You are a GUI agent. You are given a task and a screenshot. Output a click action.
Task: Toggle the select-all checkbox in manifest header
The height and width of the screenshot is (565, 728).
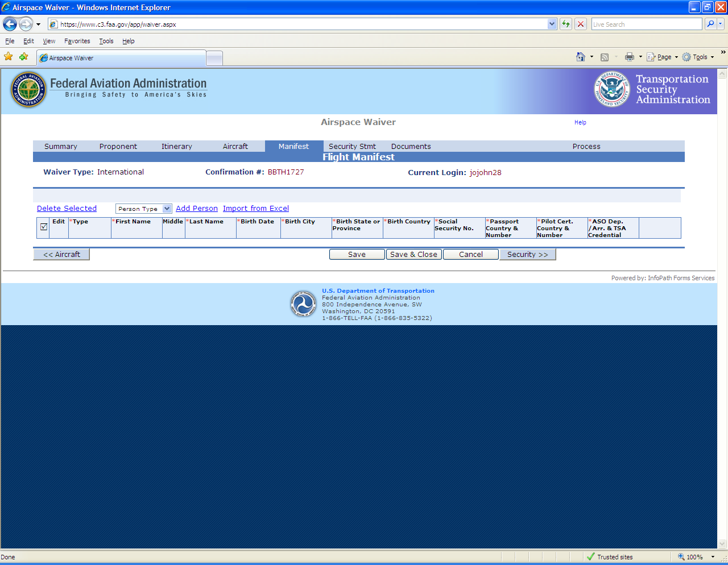(44, 227)
